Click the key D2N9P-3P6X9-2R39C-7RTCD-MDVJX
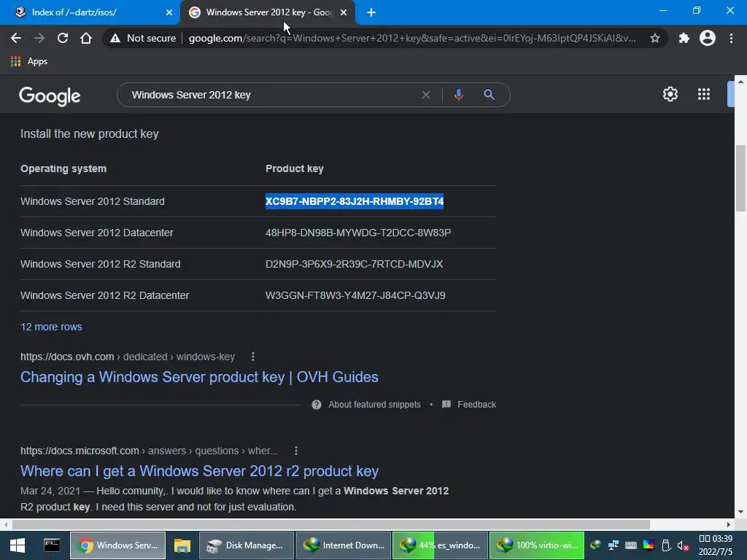Image resolution: width=747 pixels, height=560 pixels. (354, 264)
